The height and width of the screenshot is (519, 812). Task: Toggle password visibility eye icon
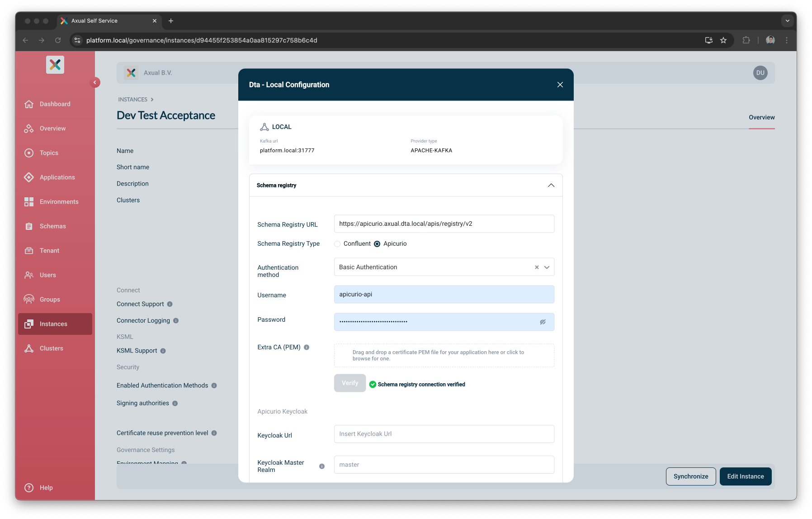click(x=543, y=322)
